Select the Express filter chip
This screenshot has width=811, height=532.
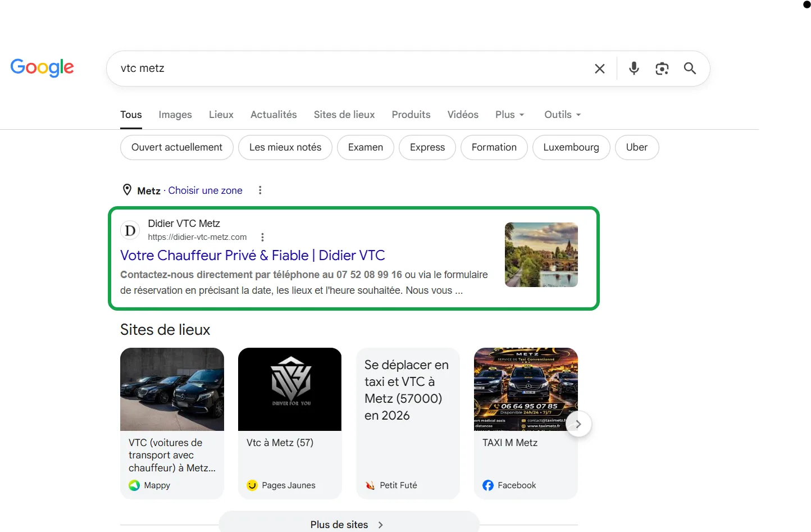[427, 147]
